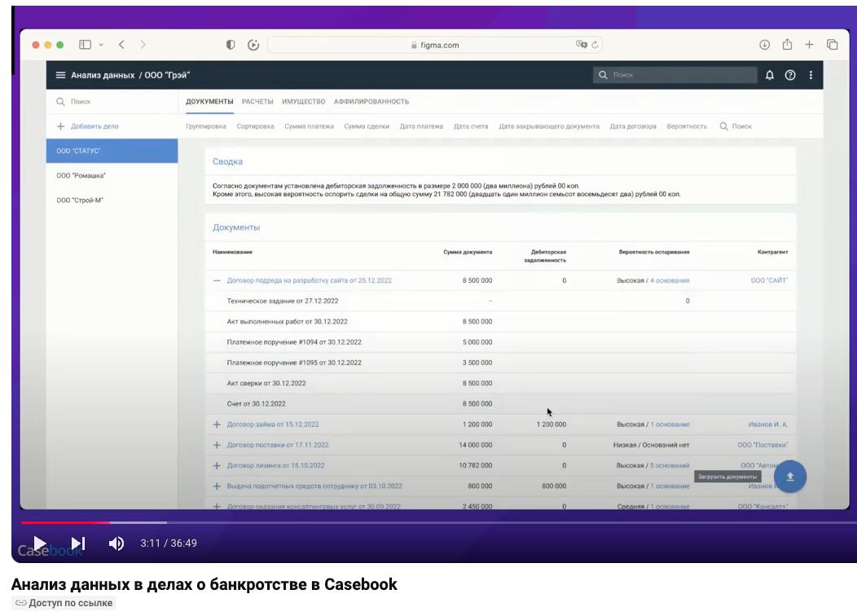857x616 pixels.
Task: Switch to the Расчеты tab
Action: (257, 102)
